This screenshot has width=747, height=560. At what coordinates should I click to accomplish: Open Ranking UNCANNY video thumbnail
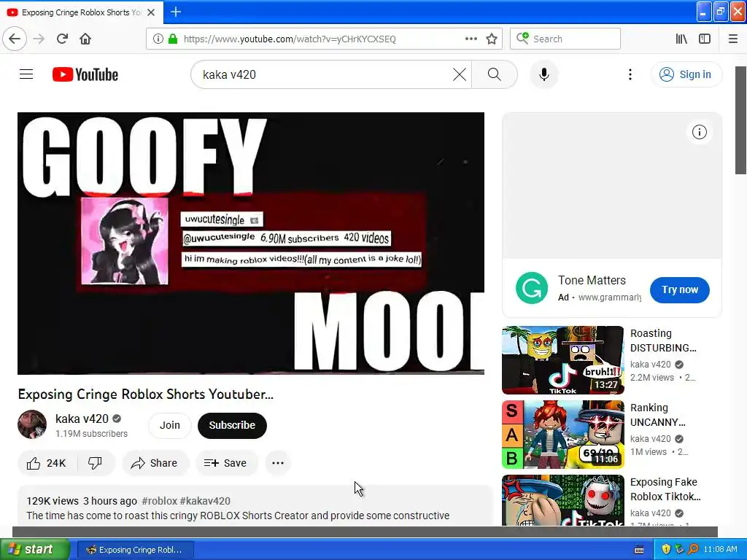tap(562, 435)
